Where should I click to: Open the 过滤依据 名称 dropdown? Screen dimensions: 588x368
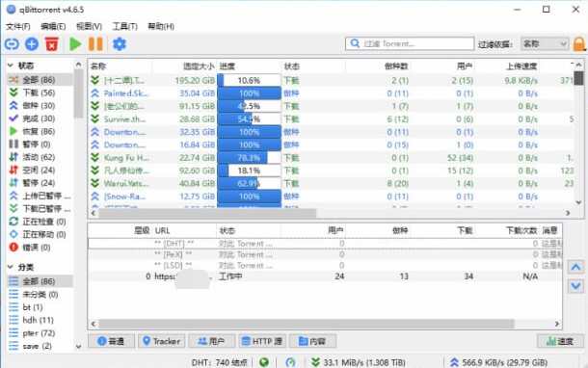point(545,44)
